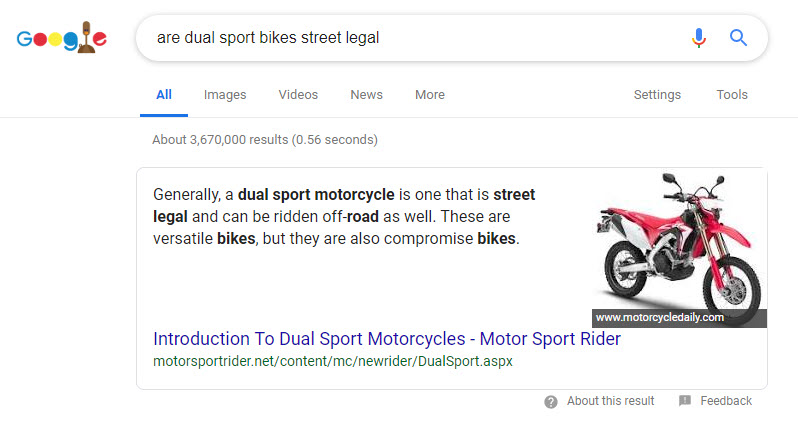The image size is (798, 422).
Task: Select the News tab
Action: click(x=366, y=95)
